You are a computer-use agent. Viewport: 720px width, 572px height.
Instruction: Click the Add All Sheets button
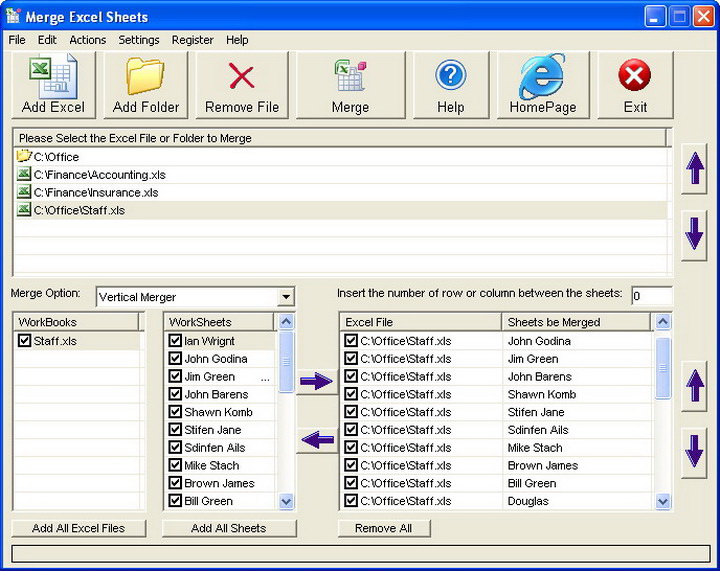coord(229,528)
